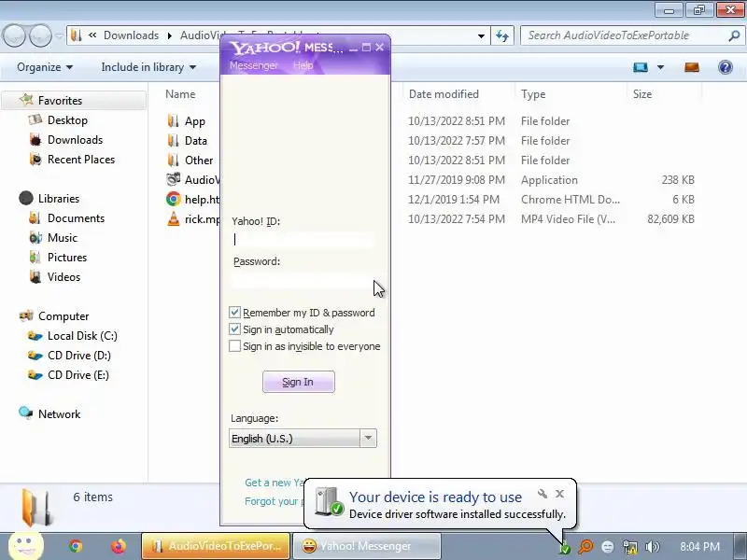Viewport: 747px width, 560px height.
Task: Expand the address bar history dropdown
Action: coord(481,35)
